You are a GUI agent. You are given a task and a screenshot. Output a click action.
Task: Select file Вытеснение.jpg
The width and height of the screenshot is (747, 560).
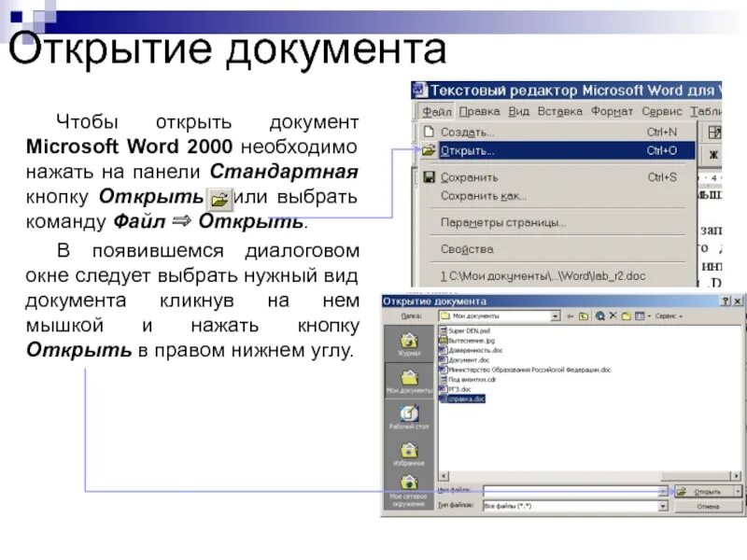click(x=468, y=341)
